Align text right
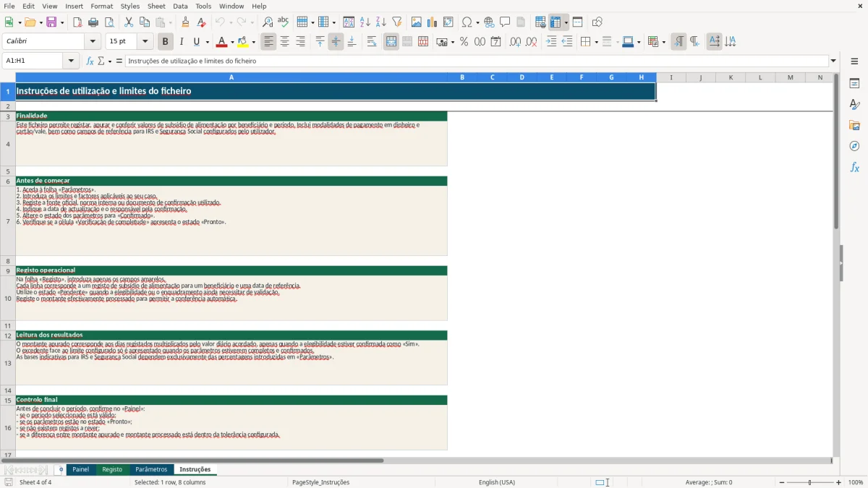The height and width of the screenshot is (488, 868). pyautogui.click(x=301, y=42)
